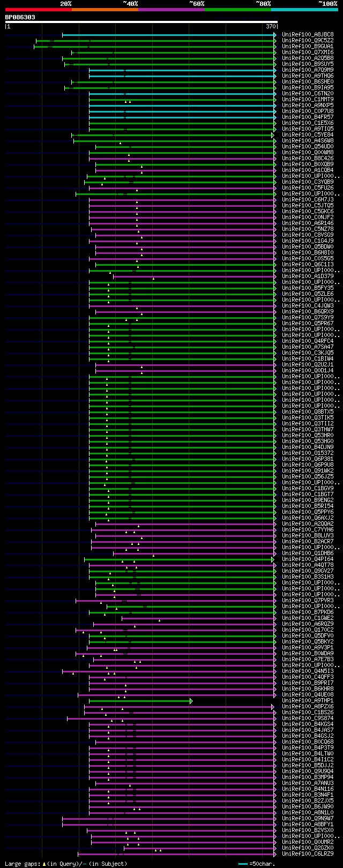Viewport: 343px width, 868px height.
Task: Click hit label UniRef100_C4JQW3
Action: (308, 306)
